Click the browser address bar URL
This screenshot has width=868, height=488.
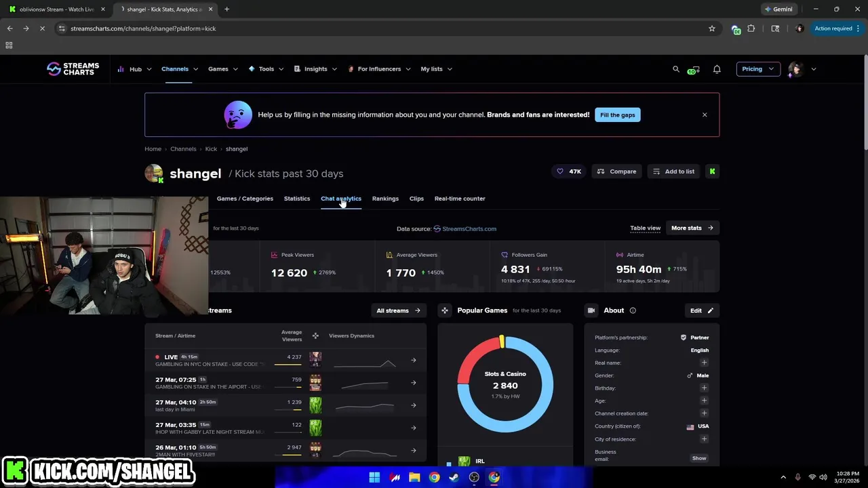point(143,28)
